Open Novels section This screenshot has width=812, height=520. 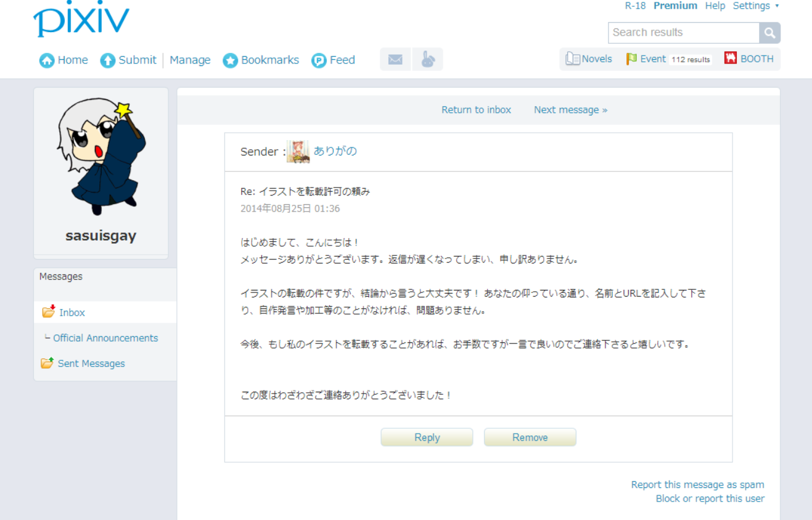tap(597, 59)
